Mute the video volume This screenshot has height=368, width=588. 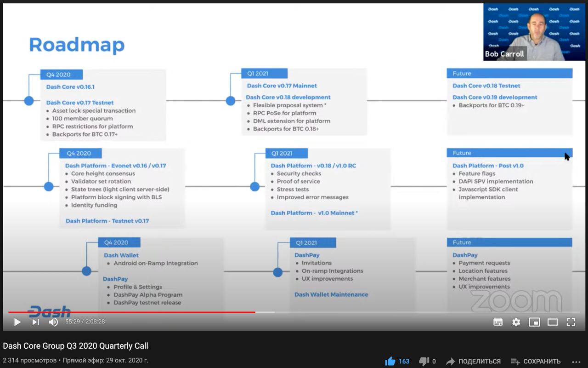53,322
